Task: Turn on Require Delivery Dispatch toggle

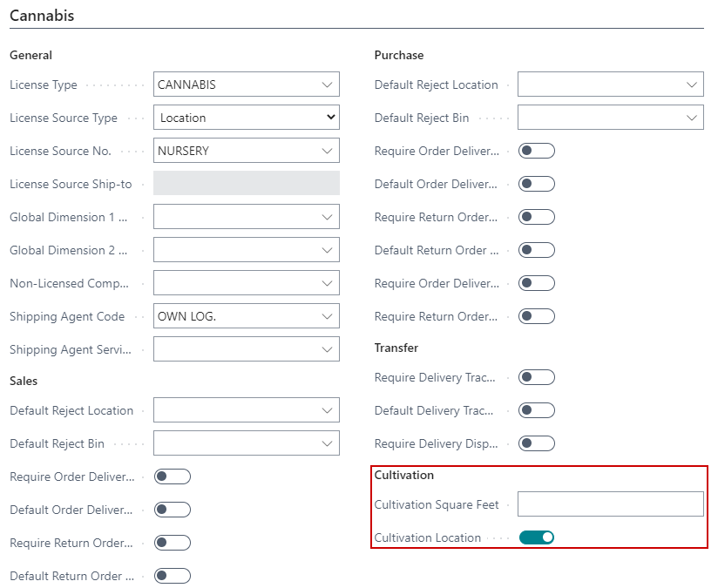Action: [537, 443]
